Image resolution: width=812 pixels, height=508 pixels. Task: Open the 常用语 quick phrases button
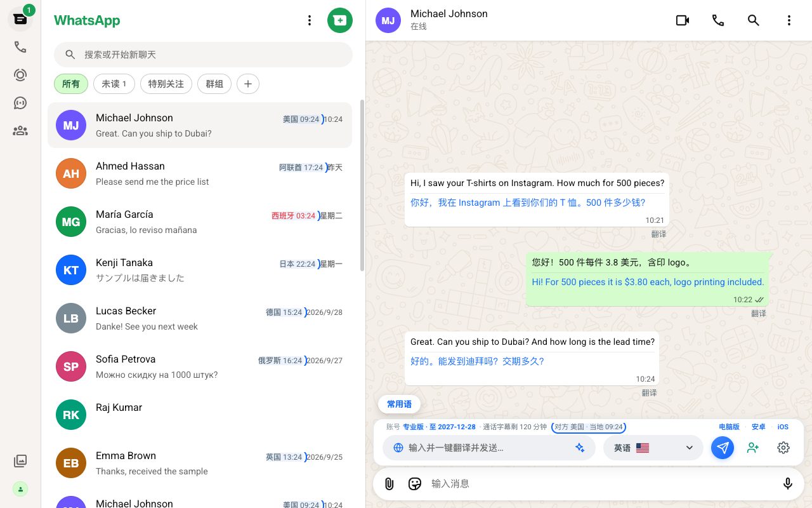pyautogui.click(x=400, y=404)
